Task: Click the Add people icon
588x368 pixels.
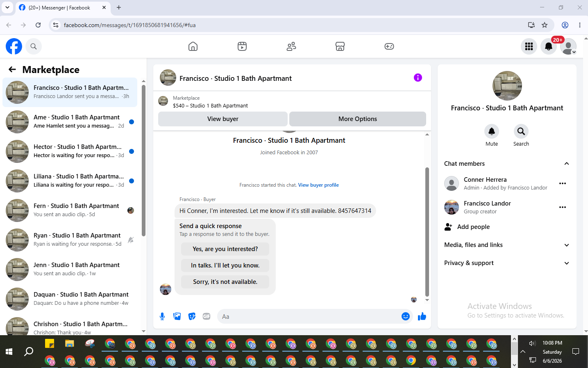Action: [448, 227]
